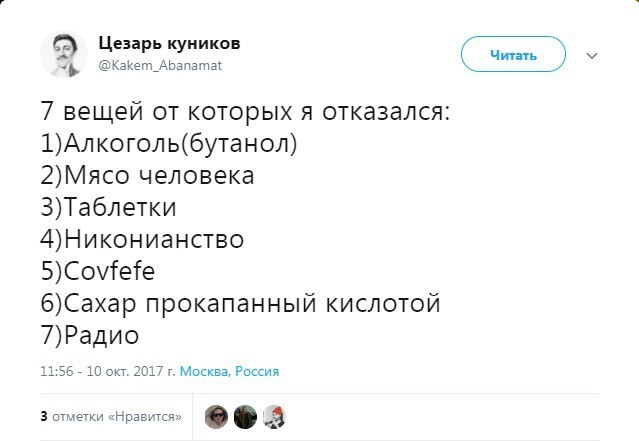Click the line «6)Сахар прокапанный кислотой»
Viewport: 639px width, 441px height.
tap(240, 303)
